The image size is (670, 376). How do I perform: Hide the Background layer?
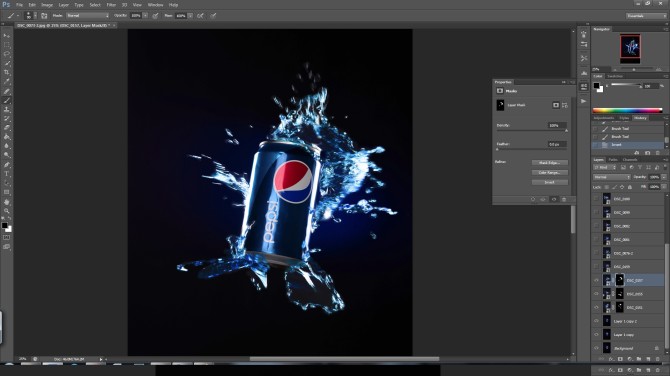click(596, 348)
